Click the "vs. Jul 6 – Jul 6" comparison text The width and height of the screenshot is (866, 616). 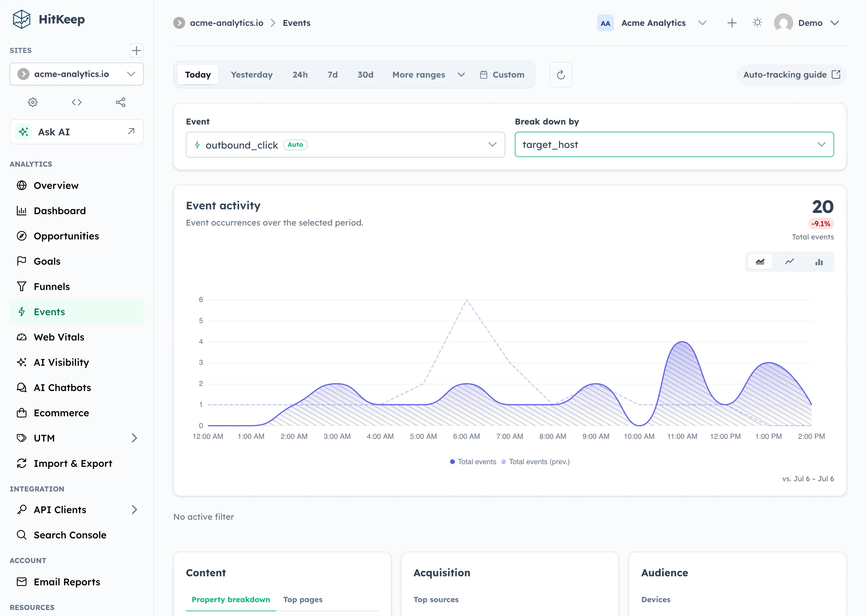[x=808, y=479]
